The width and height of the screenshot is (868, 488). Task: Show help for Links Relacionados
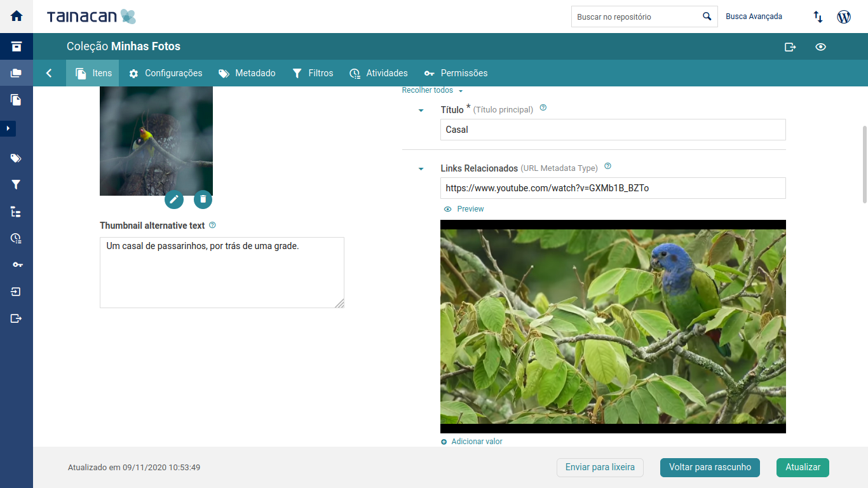608,166
